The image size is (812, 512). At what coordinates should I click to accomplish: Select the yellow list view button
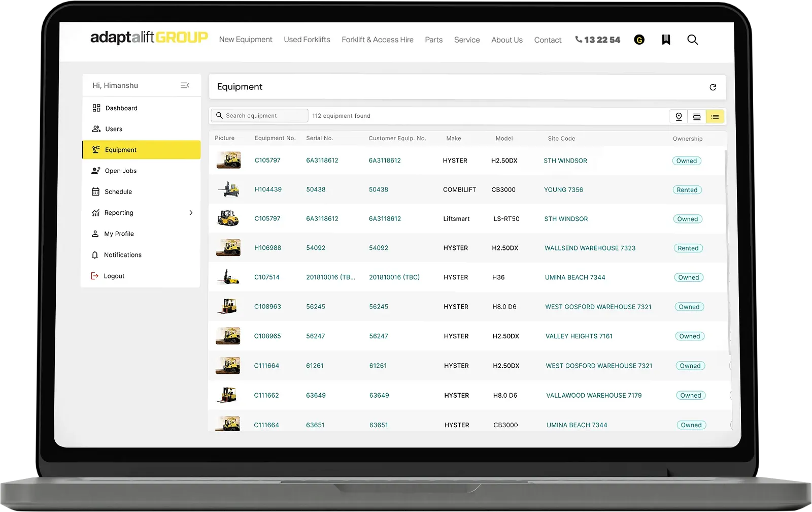click(x=715, y=116)
